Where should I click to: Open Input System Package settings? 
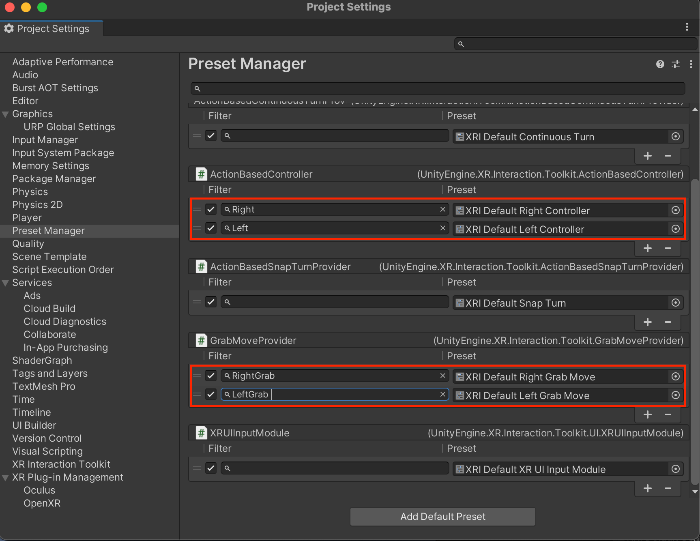pos(63,153)
